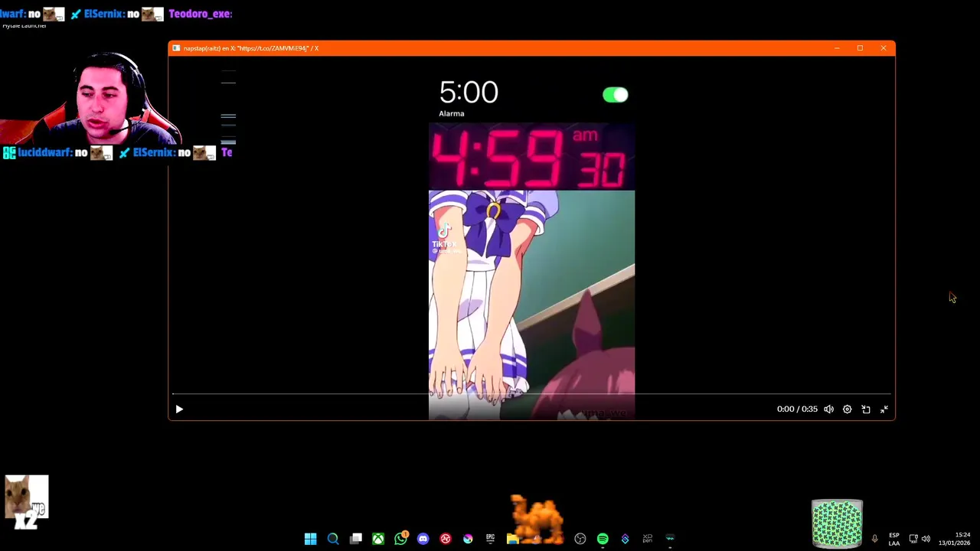This screenshot has width=980, height=551.
Task: Open Discord from the taskbar
Action: pyautogui.click(x=423, y=539)
